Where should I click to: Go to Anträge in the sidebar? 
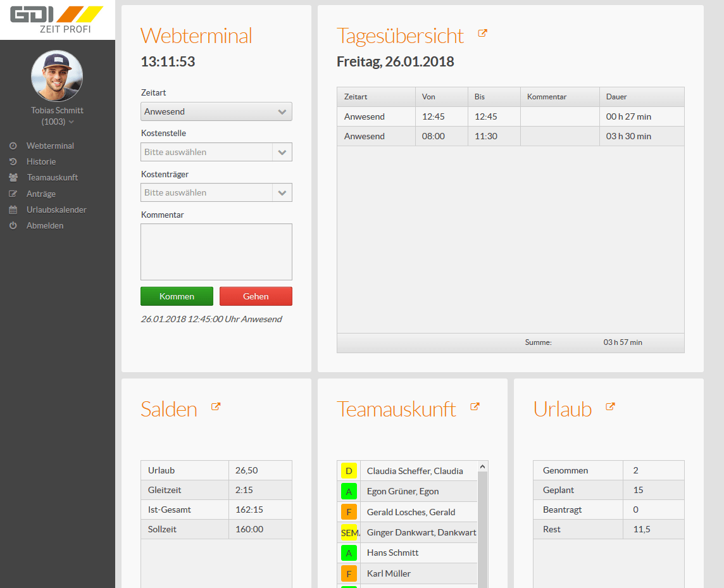[41, 194]
